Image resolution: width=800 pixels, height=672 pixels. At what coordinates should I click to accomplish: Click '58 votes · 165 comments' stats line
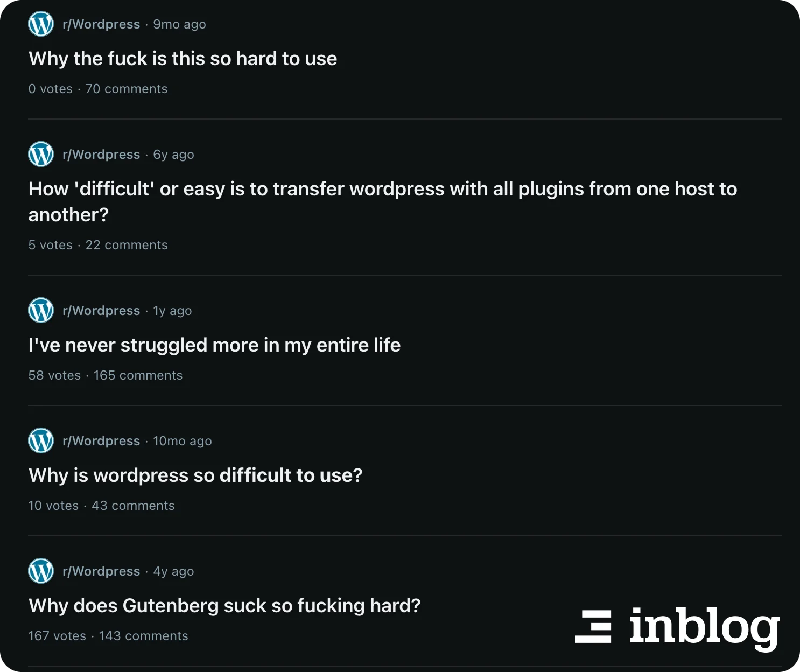point(106,375)
